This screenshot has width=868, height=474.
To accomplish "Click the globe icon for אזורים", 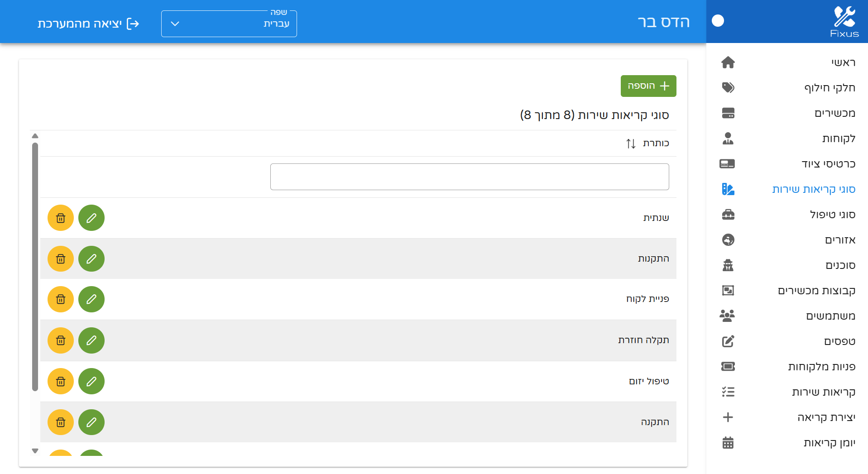I will point(728,240).
